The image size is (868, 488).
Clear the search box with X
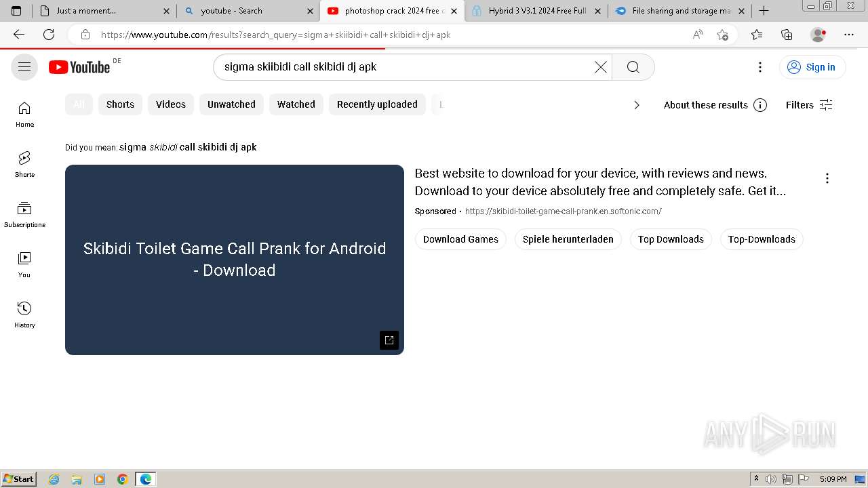[x=601, y=67]
